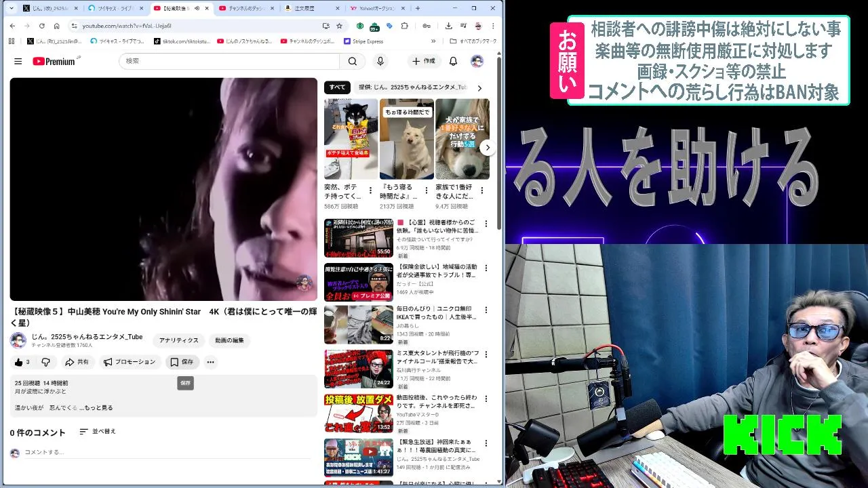Open YouTube notifications bell
This screenshot has width=868, height=488.
click(x=453, y=61)
